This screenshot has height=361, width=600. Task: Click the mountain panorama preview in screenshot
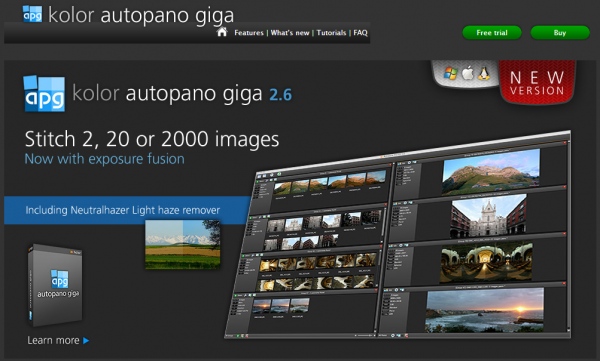(x=491, y=172)
